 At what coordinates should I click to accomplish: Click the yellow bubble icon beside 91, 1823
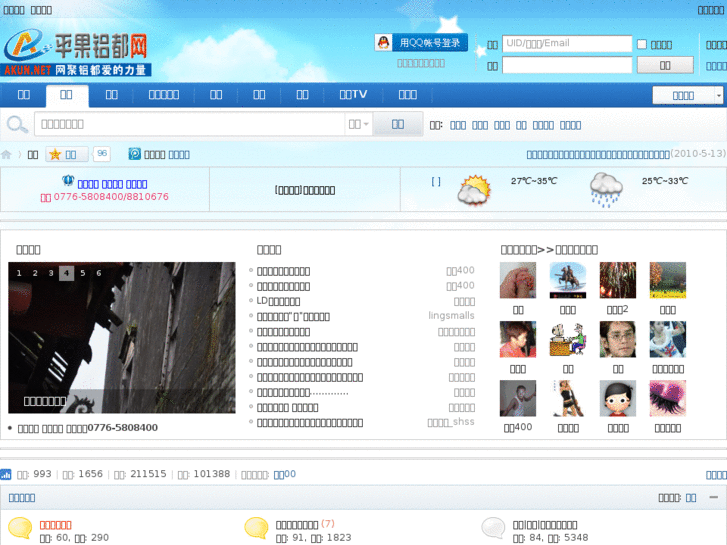click(x=256, y=528)
